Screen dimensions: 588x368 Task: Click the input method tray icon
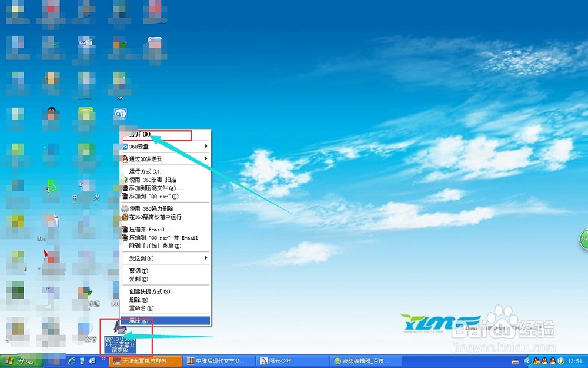pyautogui.click(x=516, y=362)
